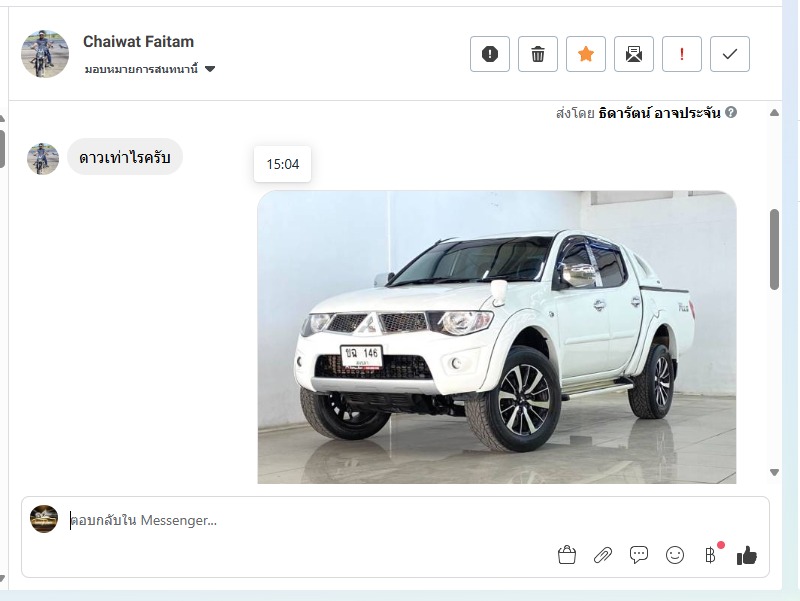Send a thumbs-up like

tap(747, 555)
